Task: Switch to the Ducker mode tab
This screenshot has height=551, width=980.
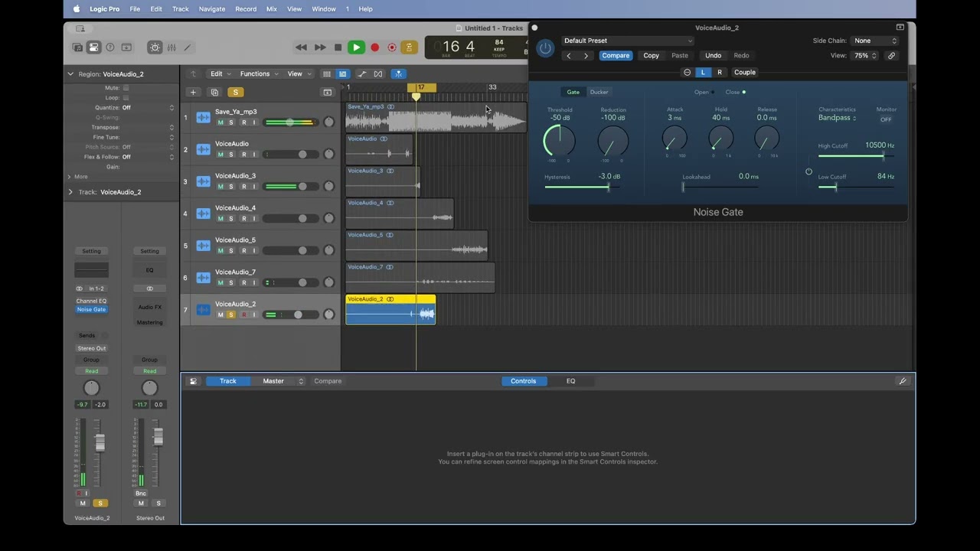Action: pos(599,92)
